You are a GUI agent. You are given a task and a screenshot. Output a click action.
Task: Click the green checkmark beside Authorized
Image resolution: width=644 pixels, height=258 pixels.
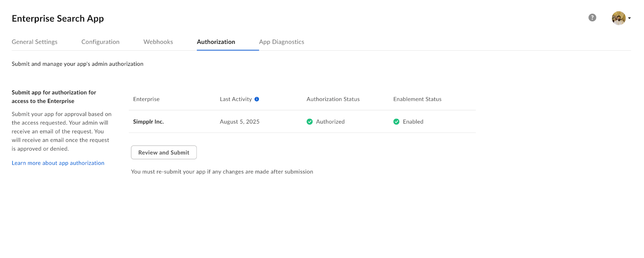pyautogui.click(x=310, y=122)
